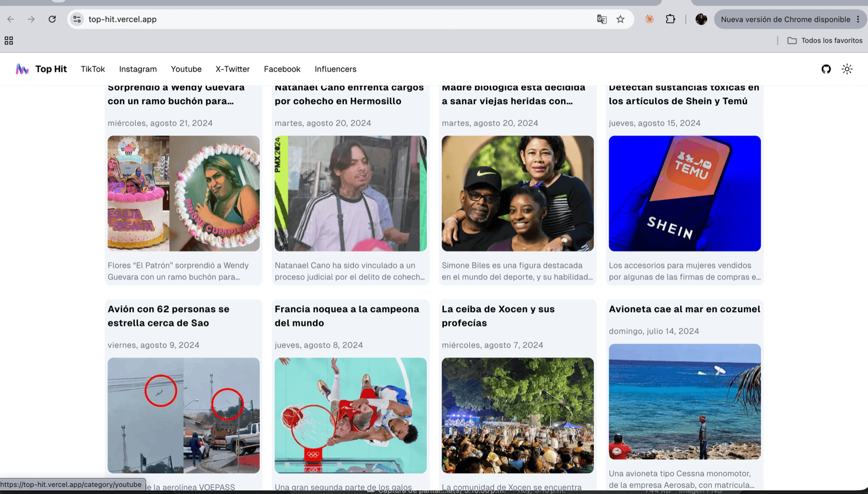Open the Chrome profile avatar
Screen dimensions: 868x494
pyautogui.click(x=701, y=19)
